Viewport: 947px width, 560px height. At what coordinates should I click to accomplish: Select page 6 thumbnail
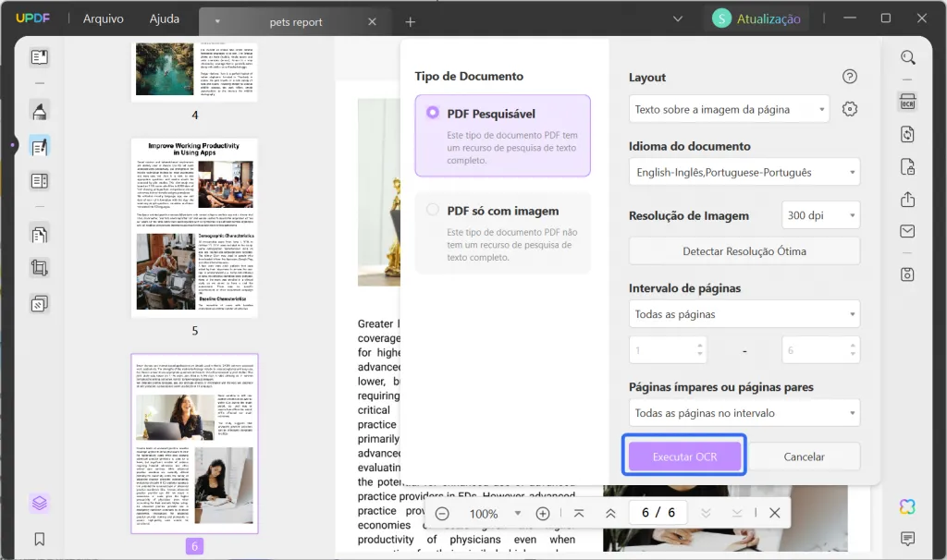point(194,444)
